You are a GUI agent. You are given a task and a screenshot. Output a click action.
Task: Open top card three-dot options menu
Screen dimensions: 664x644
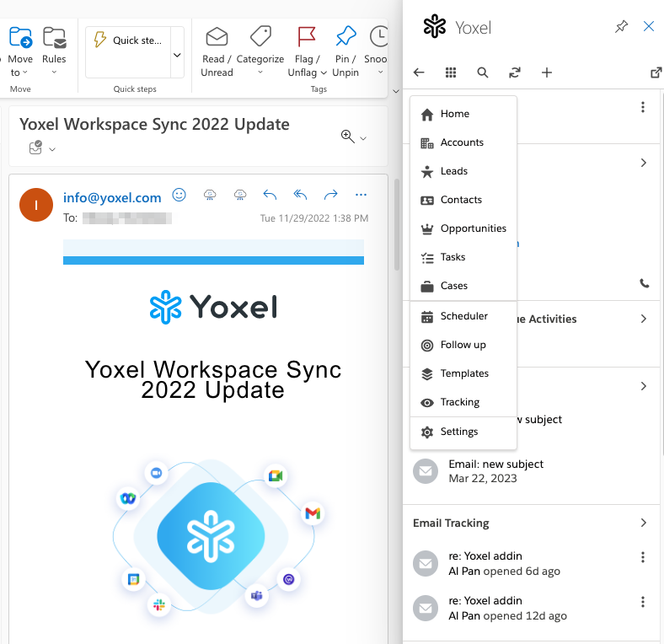(x=643, y=107)
